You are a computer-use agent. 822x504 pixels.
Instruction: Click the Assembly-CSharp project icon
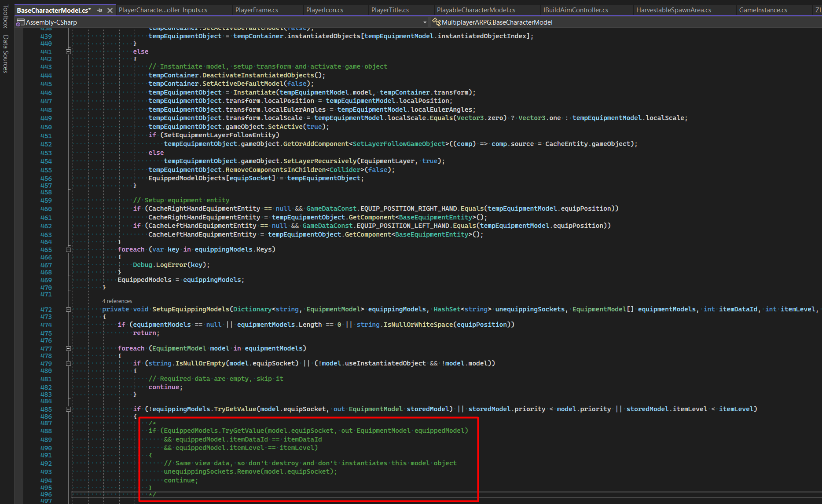pos(20,22)
